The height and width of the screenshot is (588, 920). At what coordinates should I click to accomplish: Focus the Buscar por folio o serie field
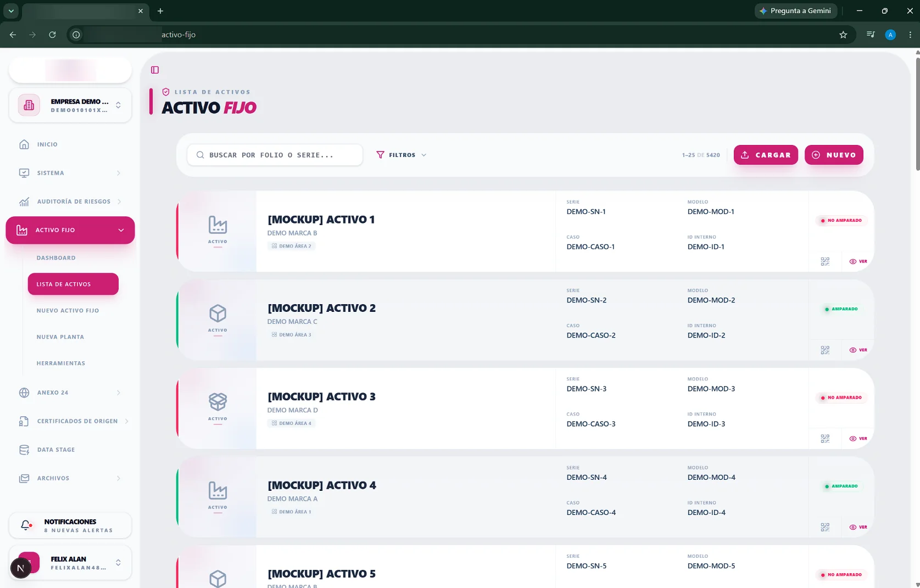pos(275,155)
